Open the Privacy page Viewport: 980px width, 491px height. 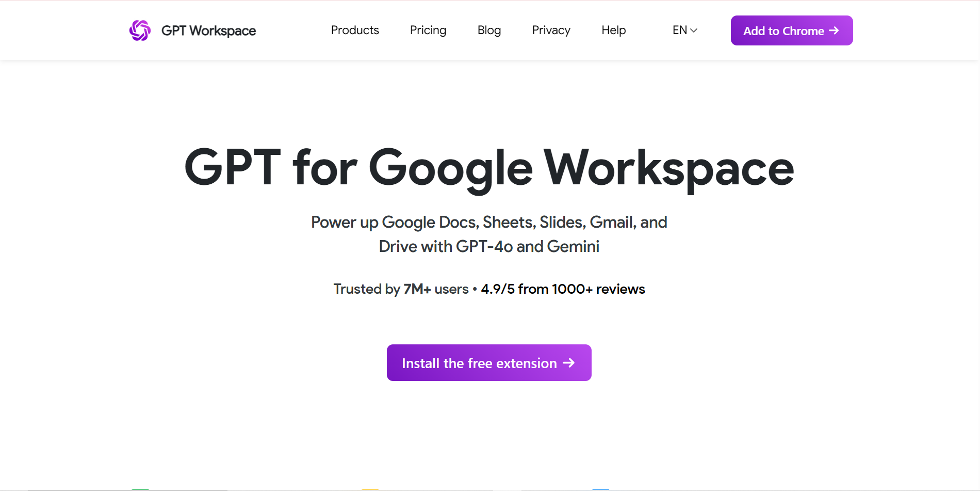[551, 30]
